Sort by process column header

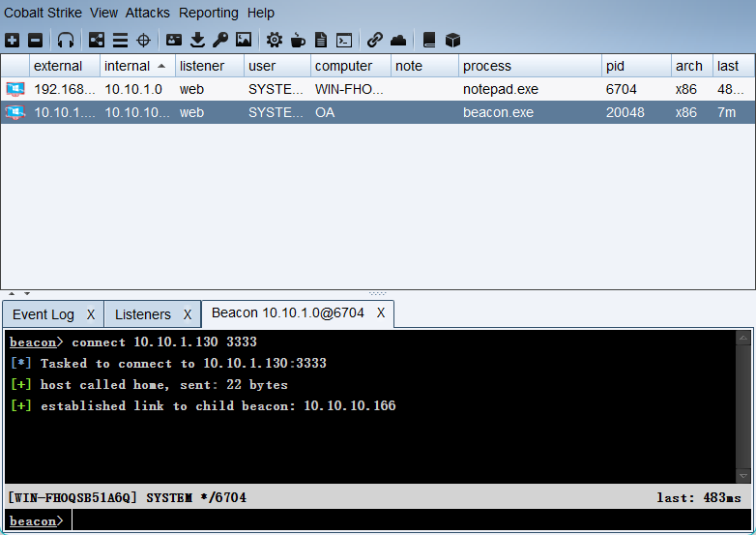pyautogui.click(x=530, y=66)
